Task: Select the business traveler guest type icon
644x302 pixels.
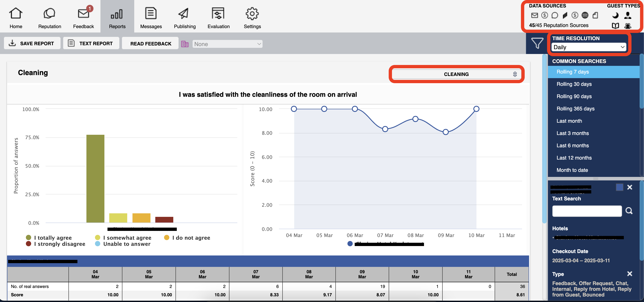Action: click(628, 15)
